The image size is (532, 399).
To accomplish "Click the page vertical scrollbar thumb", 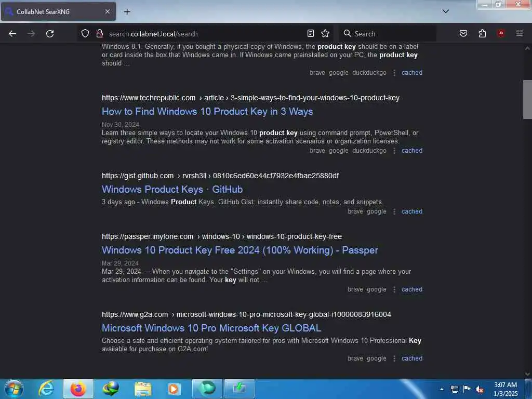I will pyautogui.click(x=527, y=99).
